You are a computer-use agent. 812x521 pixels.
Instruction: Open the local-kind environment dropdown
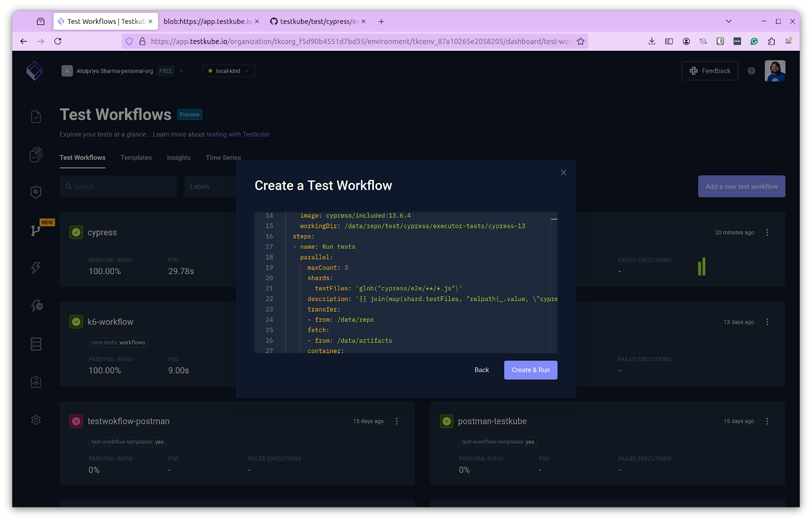(x=228, y=71)
